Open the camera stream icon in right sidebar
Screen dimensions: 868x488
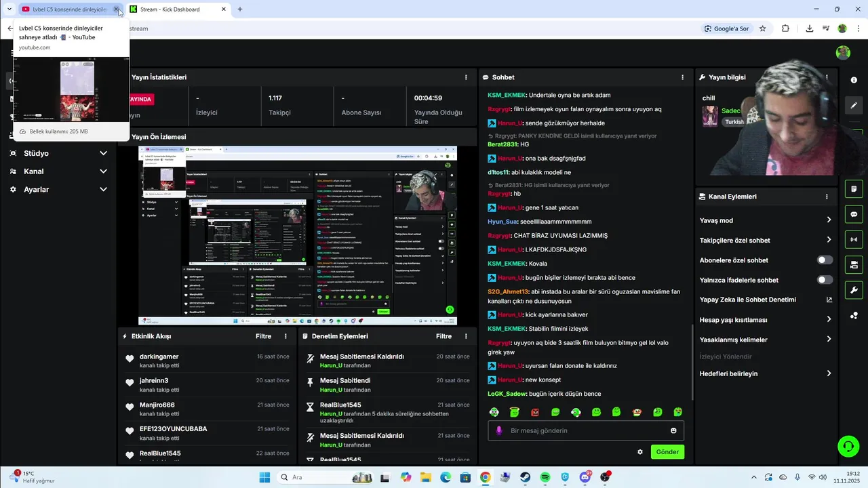(x=854, y=264)
